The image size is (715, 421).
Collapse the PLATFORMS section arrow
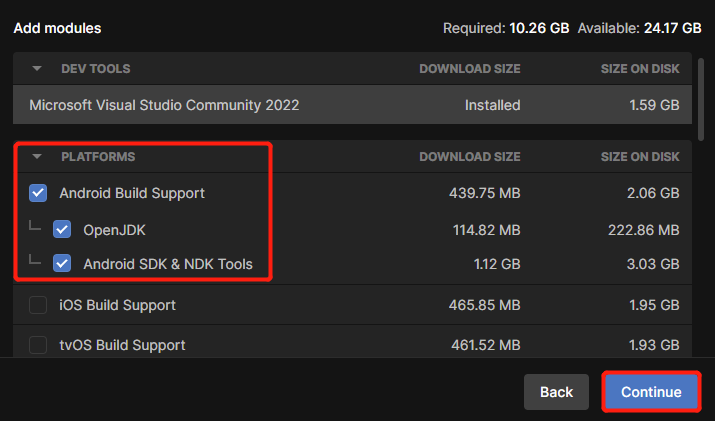[37, 156]
